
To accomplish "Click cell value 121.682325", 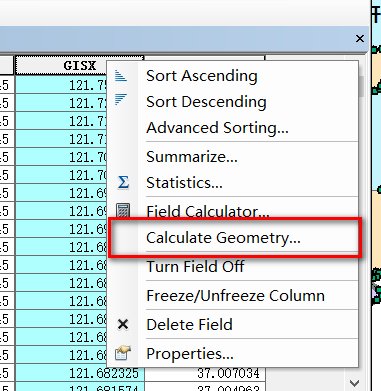I will click(80, 373).
